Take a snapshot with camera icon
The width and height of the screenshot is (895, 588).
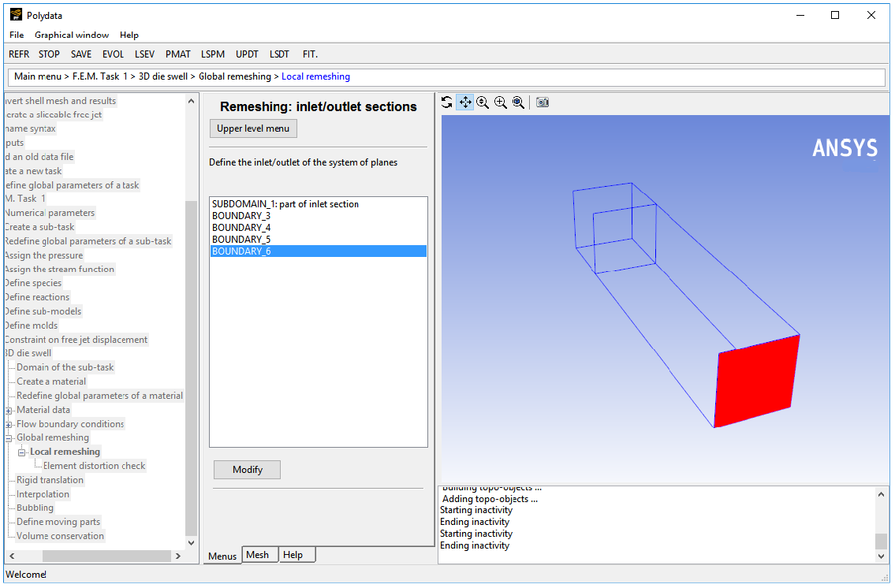coord(543,102)
